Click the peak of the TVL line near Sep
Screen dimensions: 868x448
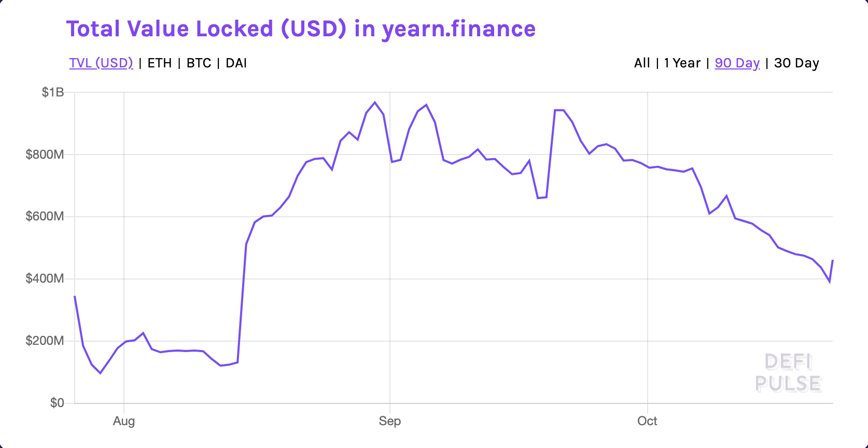point(375,102)
